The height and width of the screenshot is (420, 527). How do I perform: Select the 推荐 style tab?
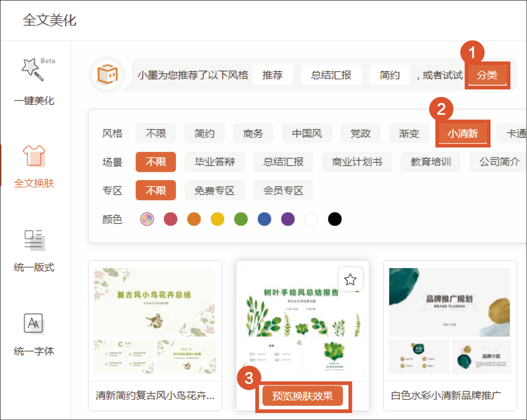[272, 75]
